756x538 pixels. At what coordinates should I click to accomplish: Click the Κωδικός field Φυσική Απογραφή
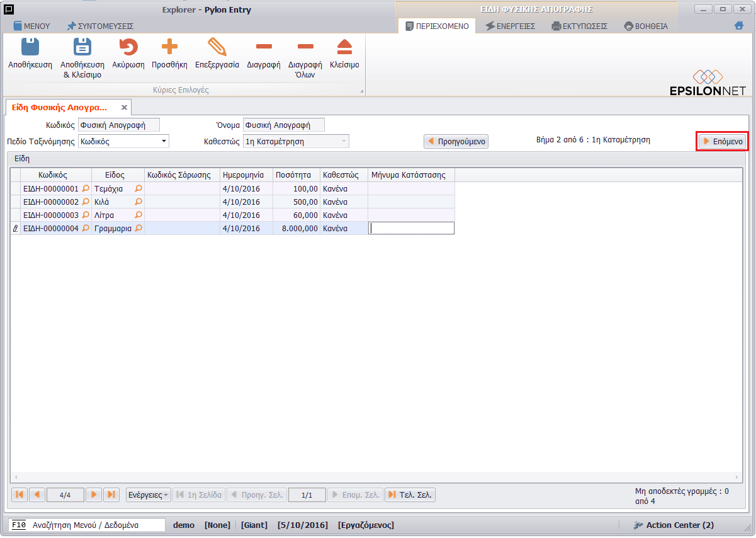(x=119, y=125)
